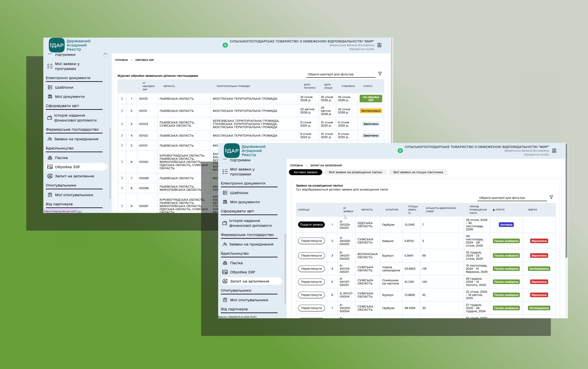The width and height of the screenshot is (588, 369).
Task: Switch to Мої заявки на пошук пасічника tab
Action: 418,172
